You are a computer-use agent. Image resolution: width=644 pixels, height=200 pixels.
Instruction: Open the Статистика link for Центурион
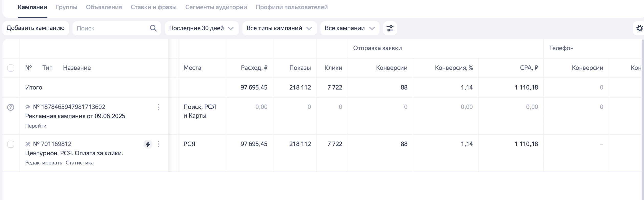point(80,163)
